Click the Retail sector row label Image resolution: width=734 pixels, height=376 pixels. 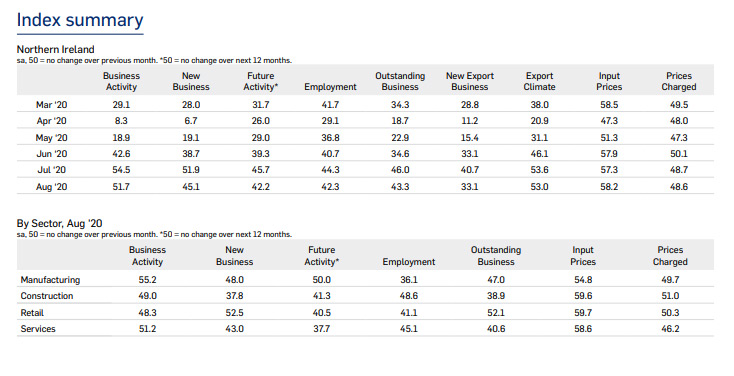click(32, 313)
